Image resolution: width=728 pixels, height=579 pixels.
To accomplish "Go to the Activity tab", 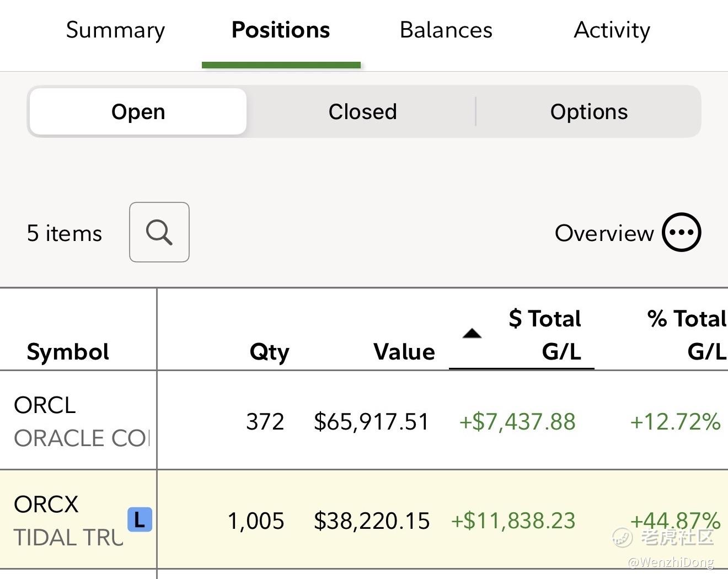I will (612, 30).
